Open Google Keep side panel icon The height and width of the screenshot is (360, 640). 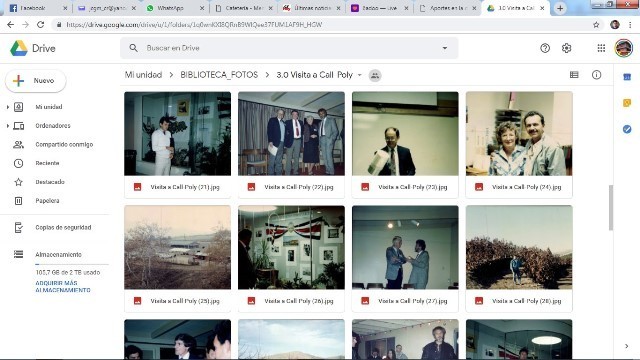pyautogui.click(x=627, y=103)
